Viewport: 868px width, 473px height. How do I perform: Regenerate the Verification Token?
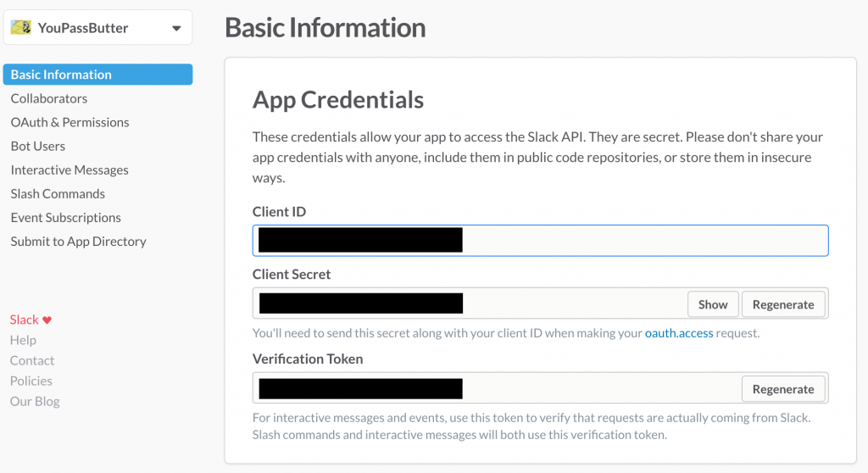[783, 389]
